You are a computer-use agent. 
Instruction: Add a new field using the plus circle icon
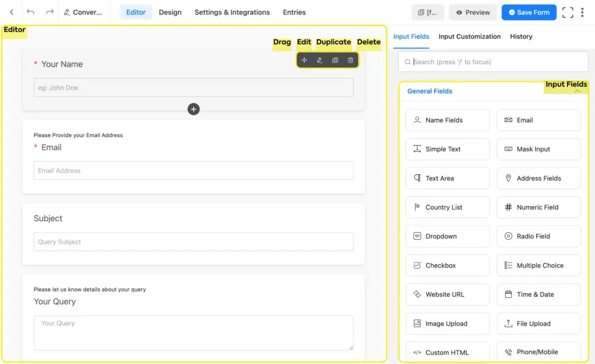click(193, 109)
